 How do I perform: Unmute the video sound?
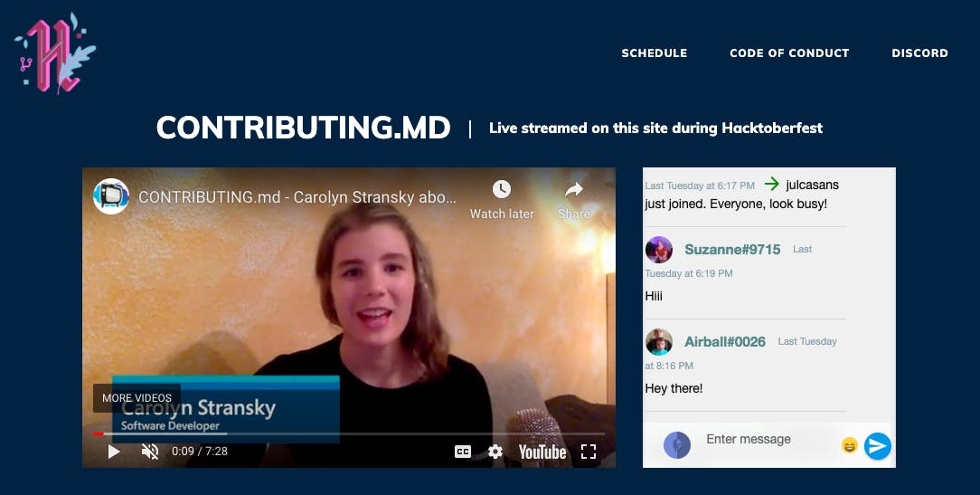(150, 452)
